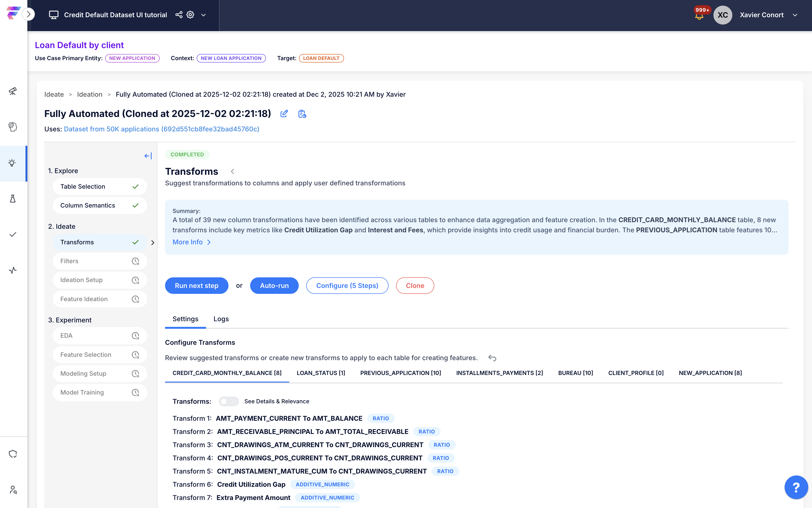Open catalog settings gear icon
The height and width of the screenshot is (508, 812).
point(191,15)
